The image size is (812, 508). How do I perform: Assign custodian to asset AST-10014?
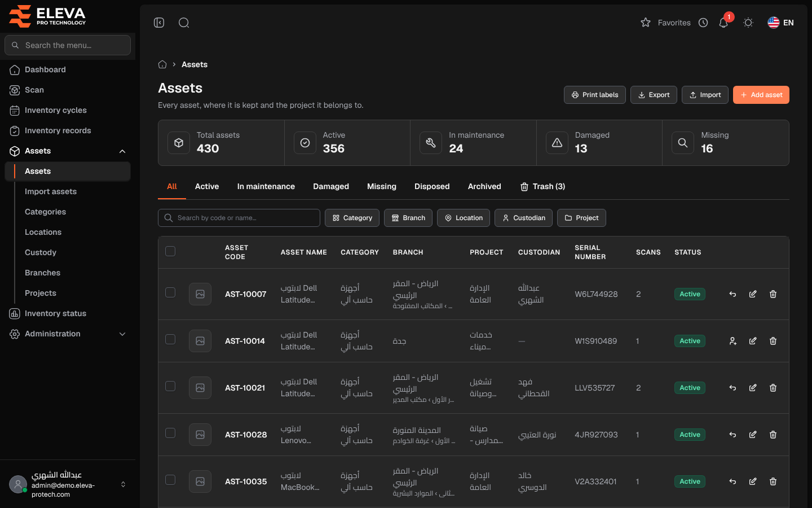pyautogui.click(x=732, y=341)
